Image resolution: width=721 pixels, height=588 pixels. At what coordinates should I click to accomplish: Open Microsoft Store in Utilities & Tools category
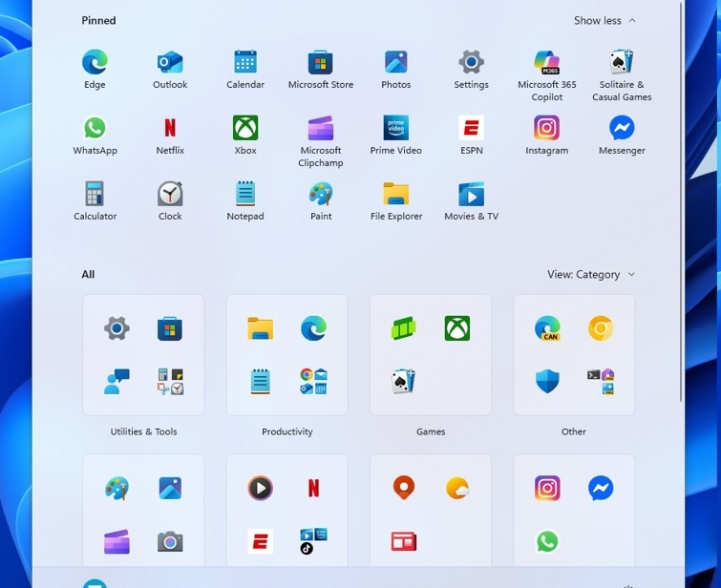[x=170, y=328]
